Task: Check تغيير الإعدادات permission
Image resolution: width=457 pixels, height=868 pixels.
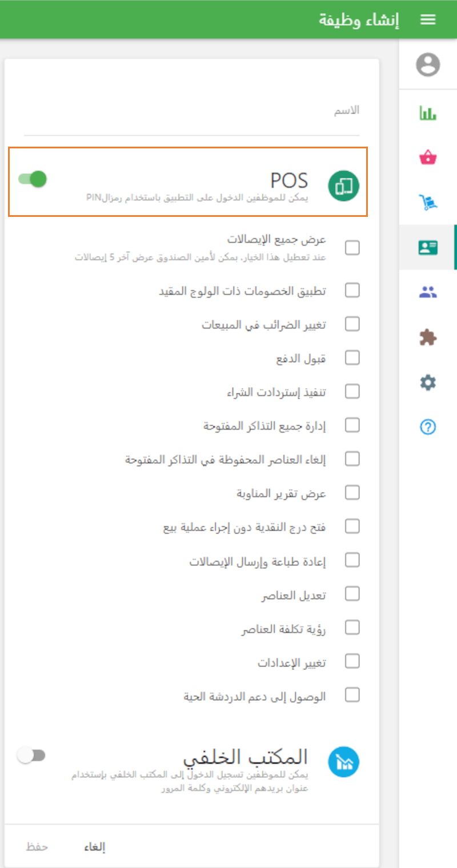Action: (352, 661)
